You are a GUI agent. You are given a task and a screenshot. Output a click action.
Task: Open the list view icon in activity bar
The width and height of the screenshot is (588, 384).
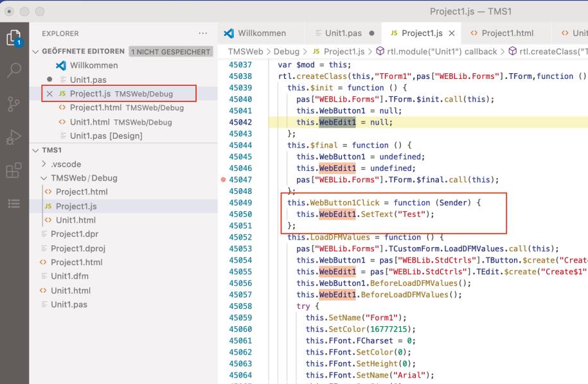click(14, 204)
